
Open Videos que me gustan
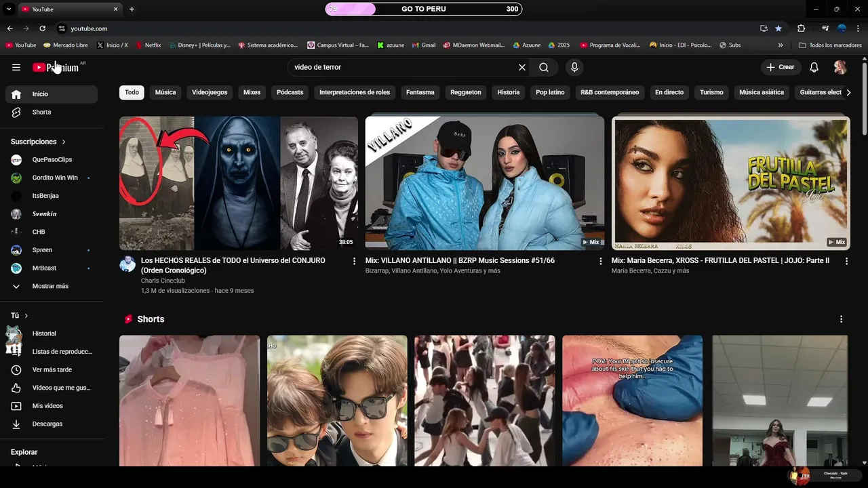52,388
